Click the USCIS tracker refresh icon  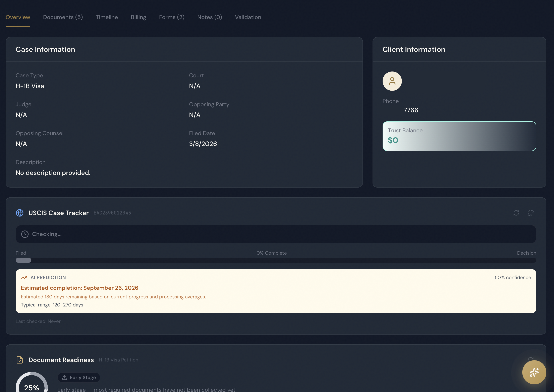[x=516, y=213]
